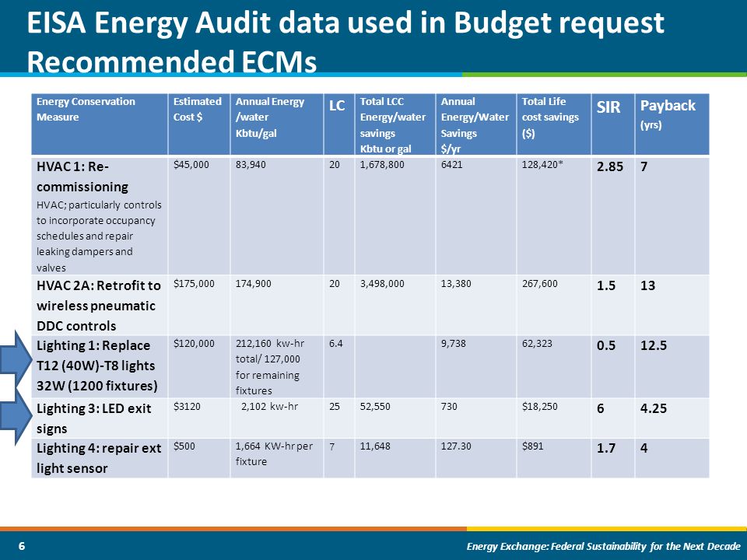
Task: Click the SIR value "1.5"
Action: [606, 285]
